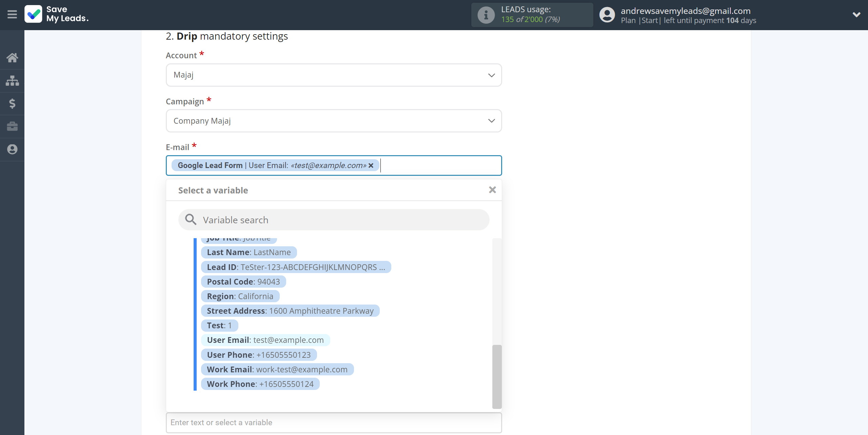This screenshot has width=868, height=435.
Task: Expand the account menu chevron
Action: click(856, 15)
